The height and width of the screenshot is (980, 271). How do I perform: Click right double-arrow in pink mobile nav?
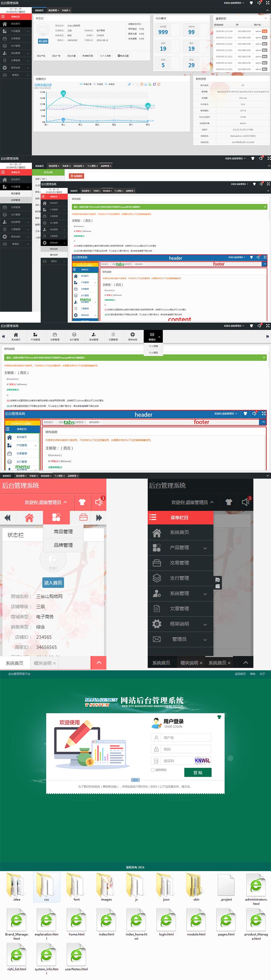pos(99,517)
